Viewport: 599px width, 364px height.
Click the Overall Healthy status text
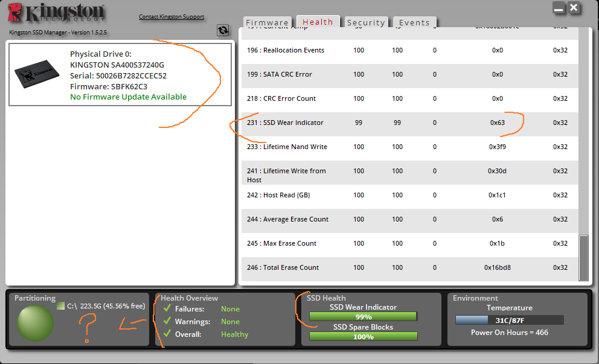click(234, 334)
